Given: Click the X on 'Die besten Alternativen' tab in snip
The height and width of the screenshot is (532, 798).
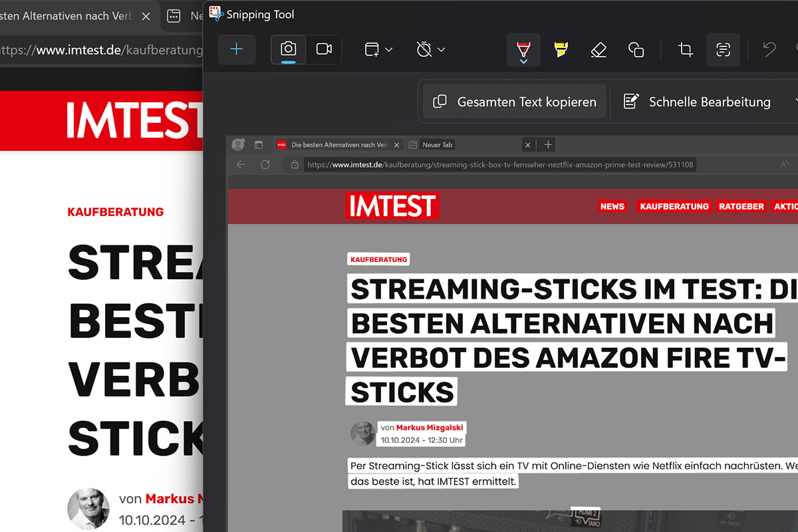Looking at the screenshot, I should [x=397, y=144].
